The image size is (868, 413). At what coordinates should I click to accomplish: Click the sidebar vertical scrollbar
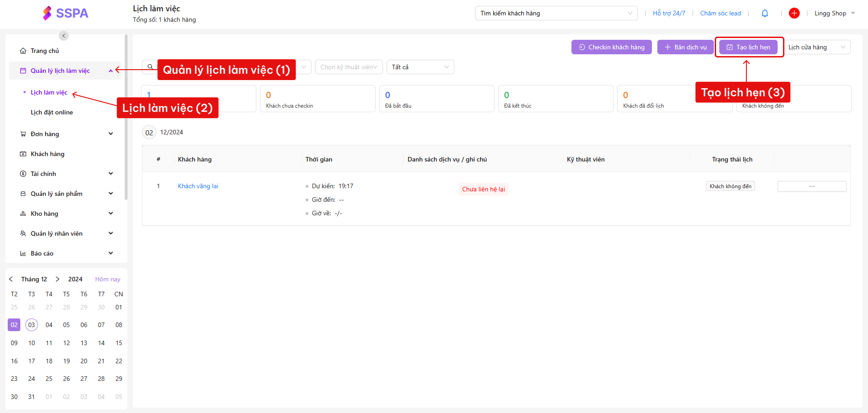pos(126,117)
